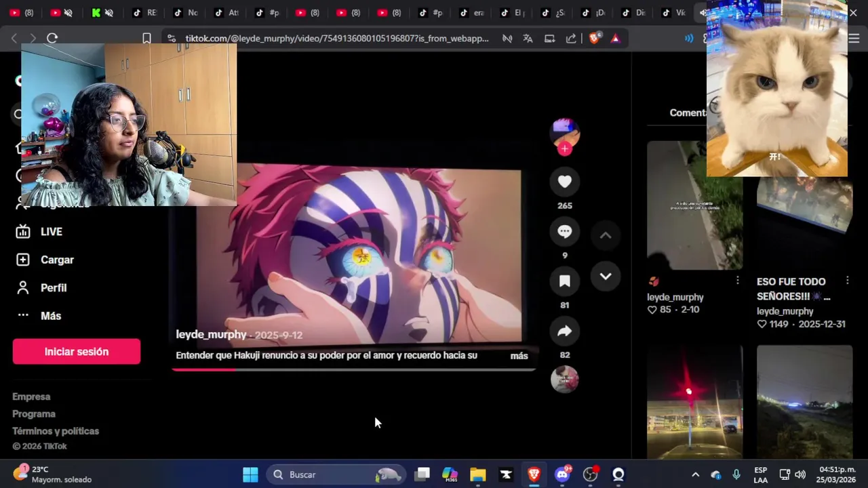Open bottom-right night landscape video thumbnail
This screenshot has width=868, height=488.
804,402
